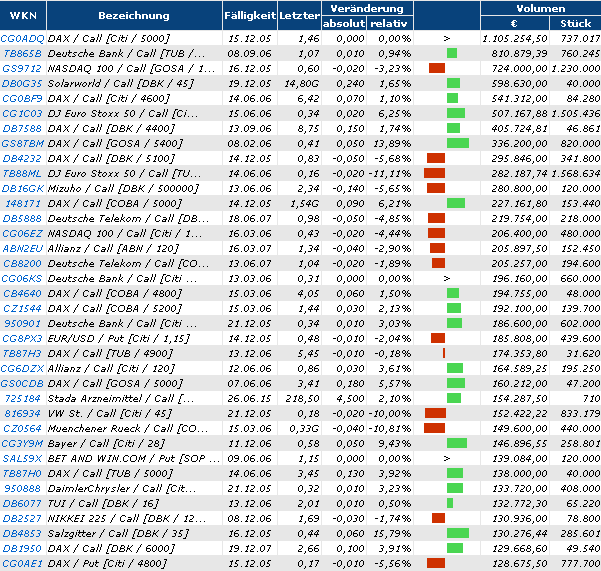601x571 pixels.
Task: Select the -11,11% relative change value
Action: point(390,174)
